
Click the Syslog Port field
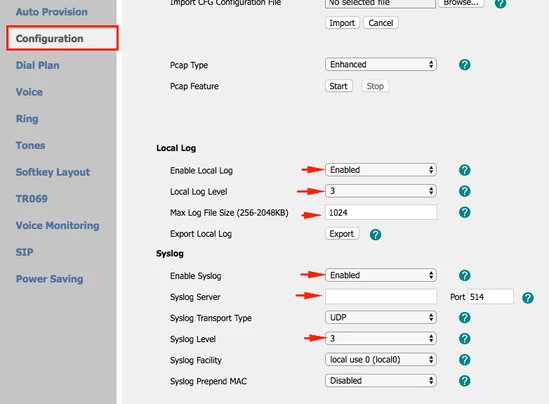click(490, 297)
